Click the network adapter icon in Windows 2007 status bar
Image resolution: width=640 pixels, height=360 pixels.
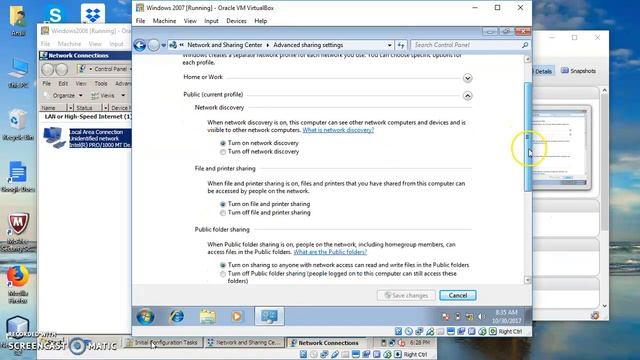tap(419, 331)
